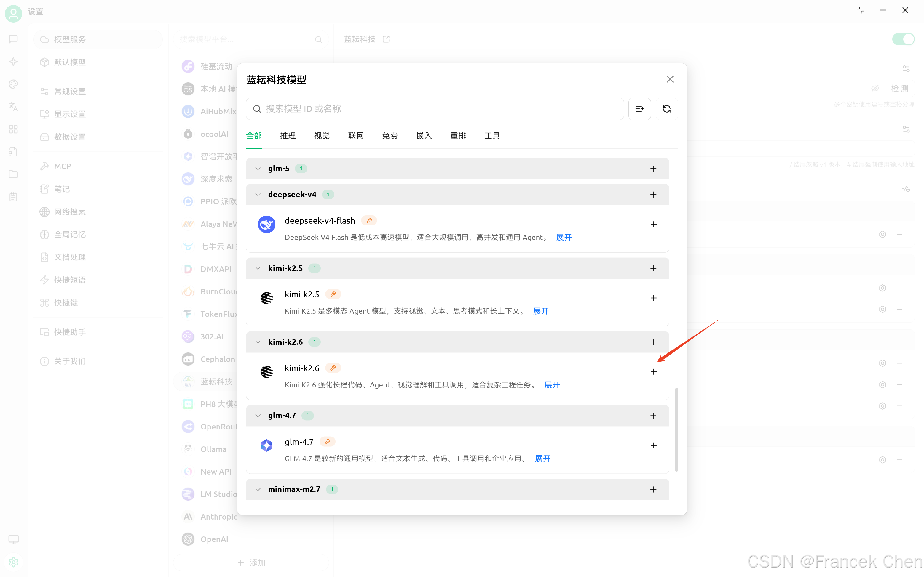
Task: Open the mini apps grid sidebar icon
Action: click(13, 129)
